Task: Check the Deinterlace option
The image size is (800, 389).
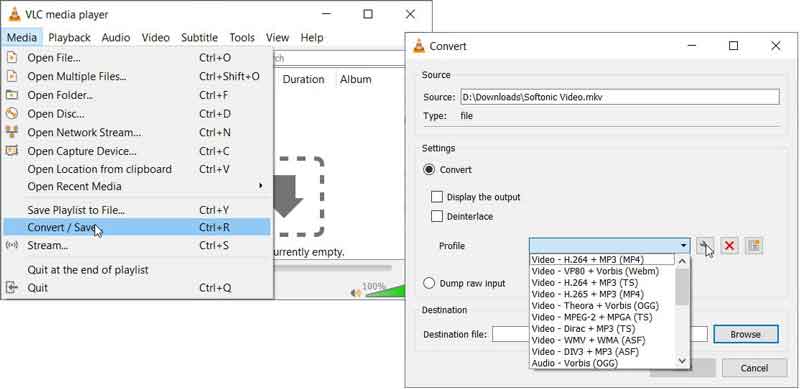Action: point(437,216)
